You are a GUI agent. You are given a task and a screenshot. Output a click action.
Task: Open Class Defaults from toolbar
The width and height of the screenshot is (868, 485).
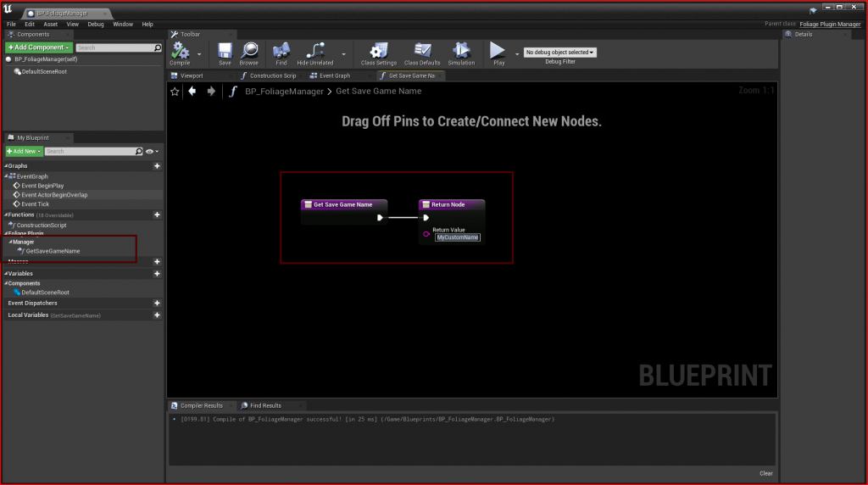click(x=421, y=52)
